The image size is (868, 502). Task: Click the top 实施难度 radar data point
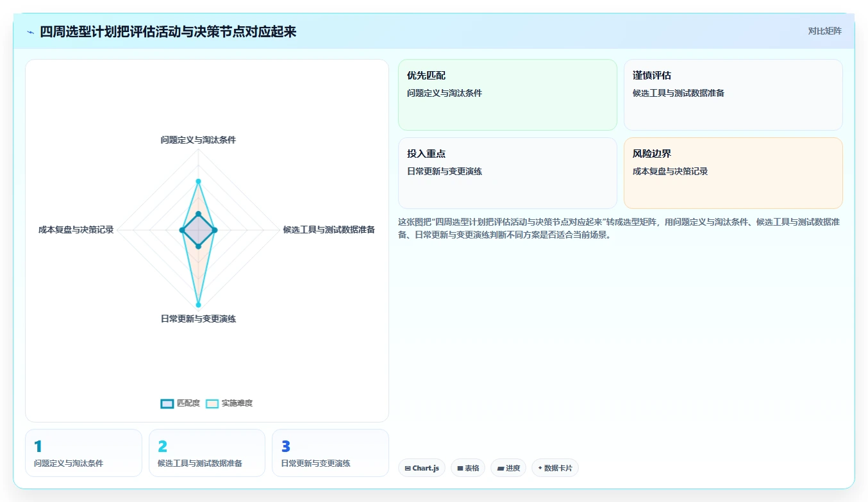[x=198, y=181]
